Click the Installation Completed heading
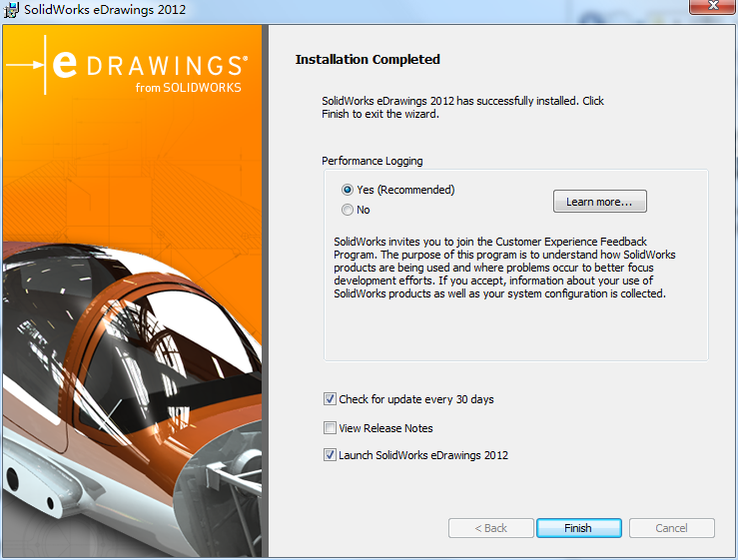 pos(368,60)
